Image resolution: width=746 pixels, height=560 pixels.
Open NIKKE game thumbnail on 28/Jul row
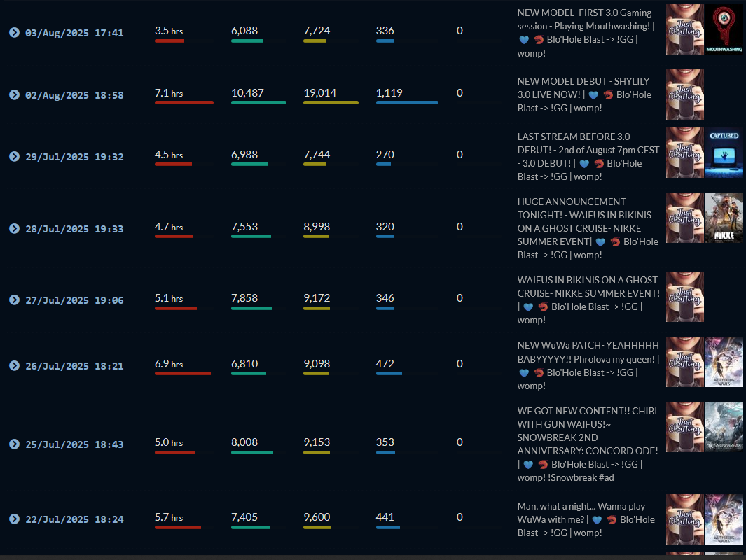tap(724, 218)
